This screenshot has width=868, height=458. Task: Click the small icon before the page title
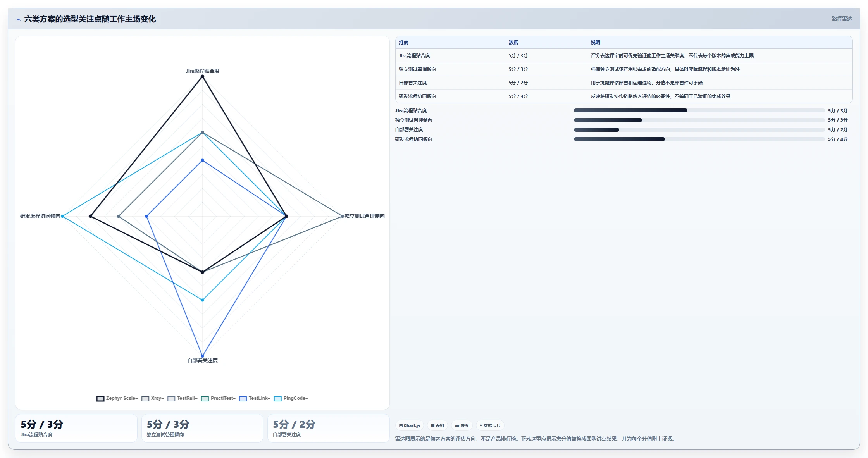pyautogui.click(x=18, y=19)
